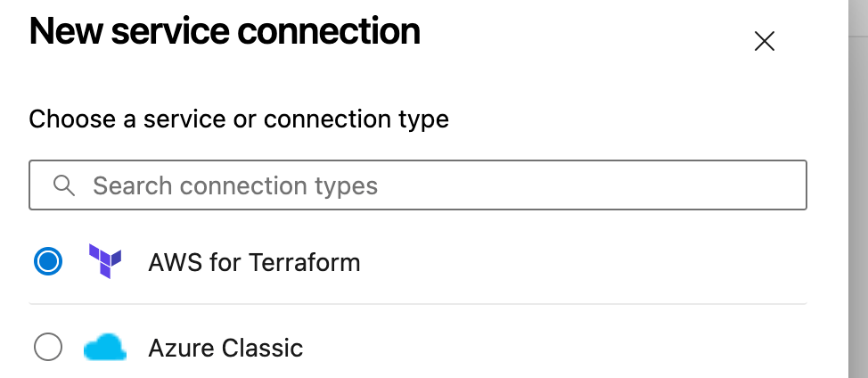The image size is (868, 378).
Task: Click the AWS for Terraform label
Action: pyautogui.click(x=254, y=263)
